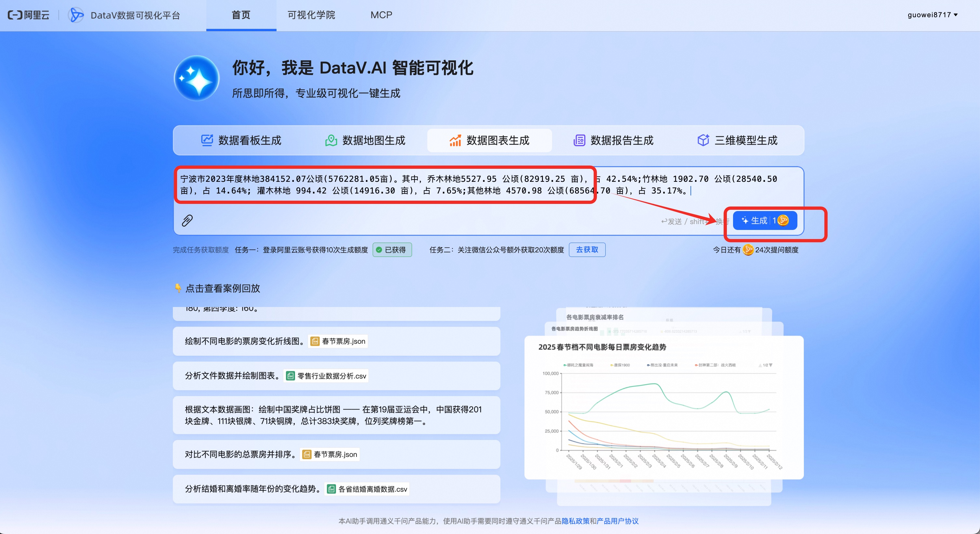Click the sparkle icon on the 生成 button
980x534 pixels.
tap(745, 220)
